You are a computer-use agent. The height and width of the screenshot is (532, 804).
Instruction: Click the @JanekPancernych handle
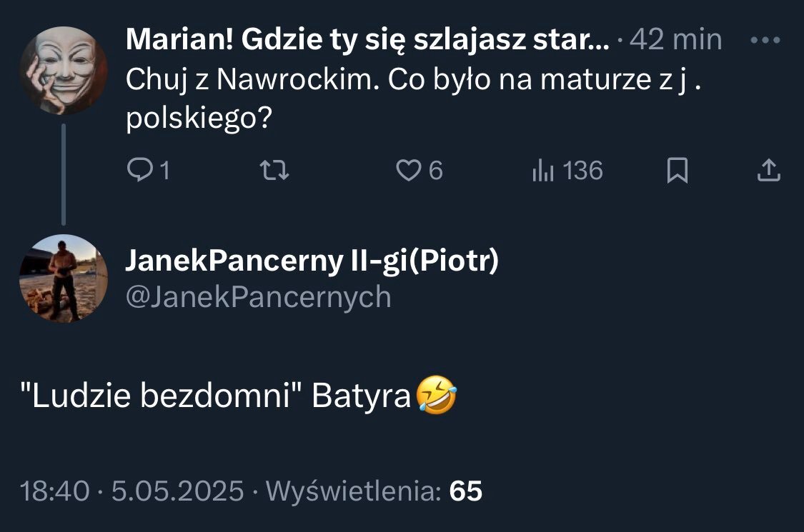(x=259, y=297)
